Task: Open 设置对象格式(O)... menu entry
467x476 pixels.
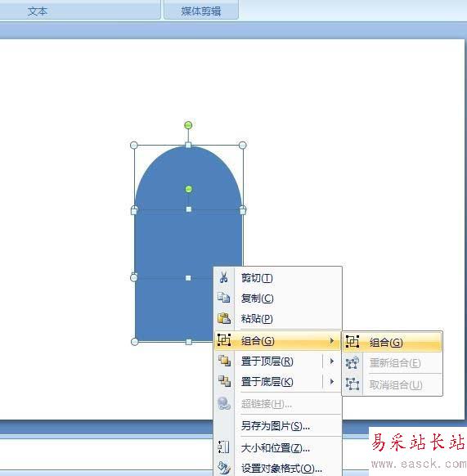Action: point(278,469)
